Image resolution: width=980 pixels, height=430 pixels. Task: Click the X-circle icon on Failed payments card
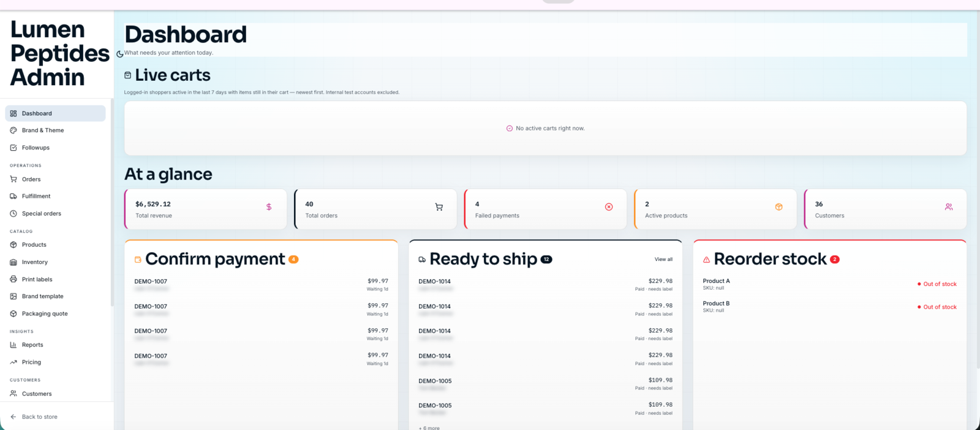[x=609, y=207]
